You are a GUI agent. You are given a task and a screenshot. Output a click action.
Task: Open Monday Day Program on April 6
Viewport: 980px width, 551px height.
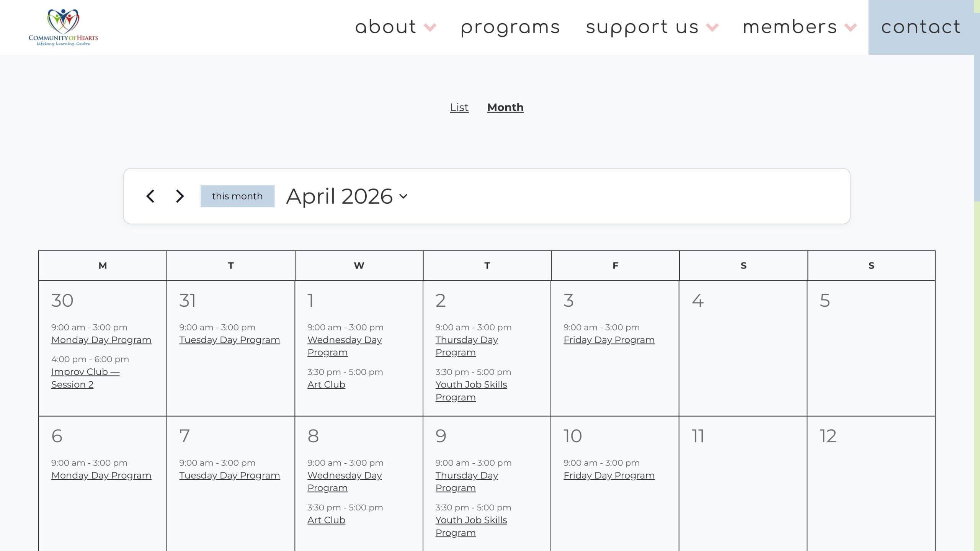[101, 476]
